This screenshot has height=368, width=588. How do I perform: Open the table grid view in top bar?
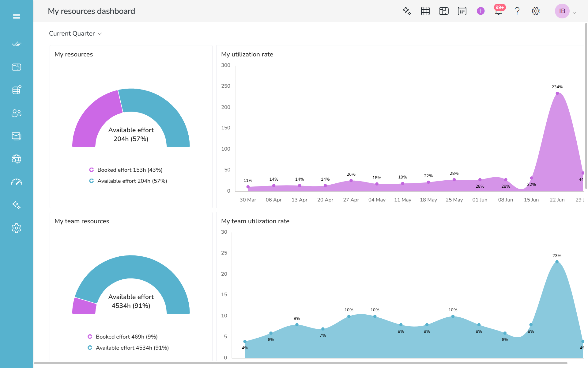pos(425,11)
